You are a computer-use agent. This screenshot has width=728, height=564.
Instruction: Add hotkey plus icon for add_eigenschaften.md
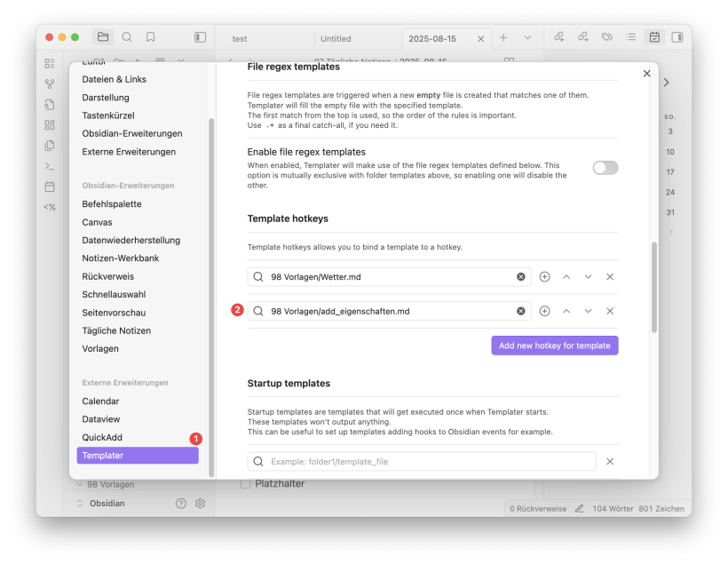[544, 311]
